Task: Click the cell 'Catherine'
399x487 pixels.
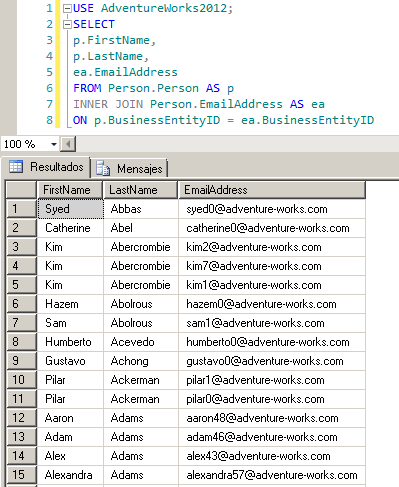Action: [71, 228]
